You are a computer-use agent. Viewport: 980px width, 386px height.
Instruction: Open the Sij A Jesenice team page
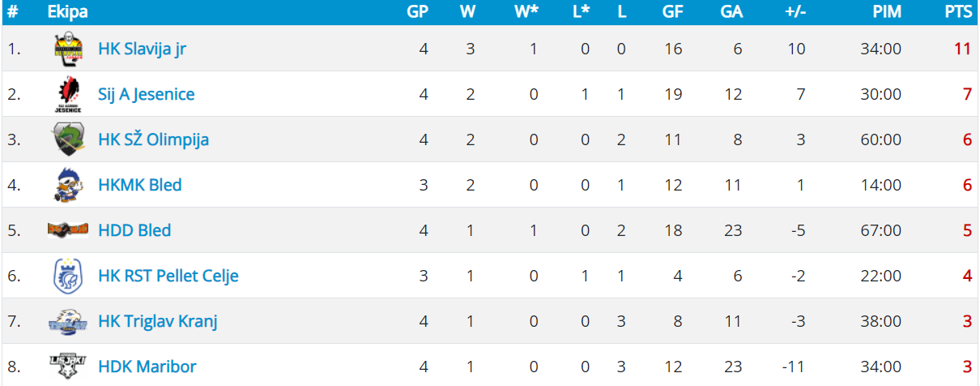click(147, 94)
